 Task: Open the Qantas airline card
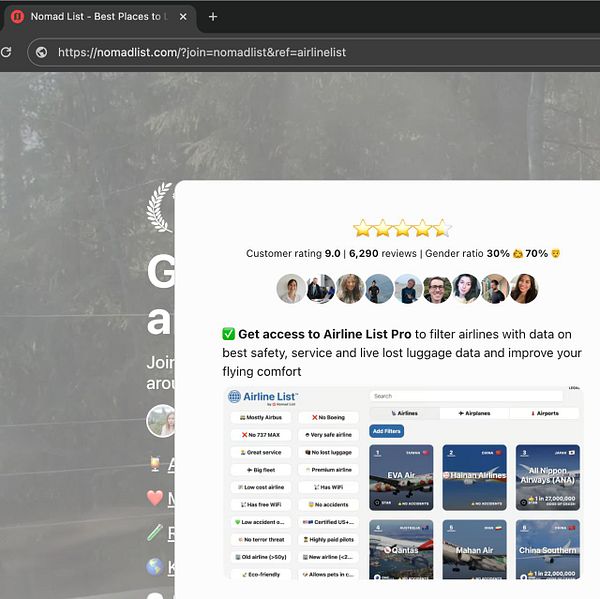(x=401, y=550)
